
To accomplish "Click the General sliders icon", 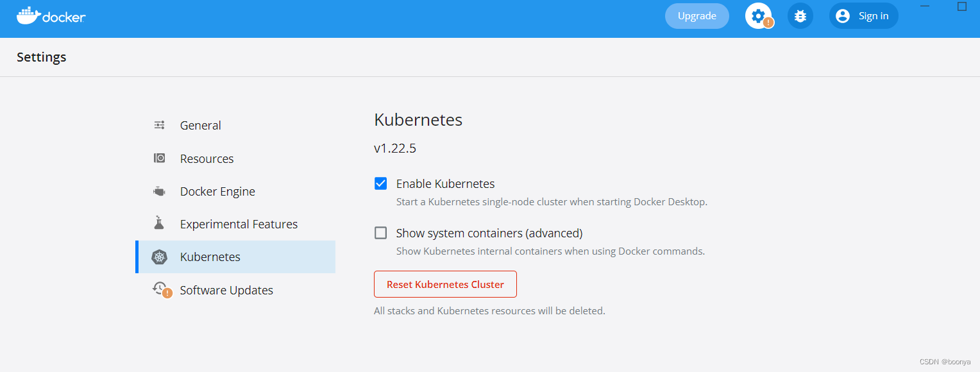I will 160,125.
